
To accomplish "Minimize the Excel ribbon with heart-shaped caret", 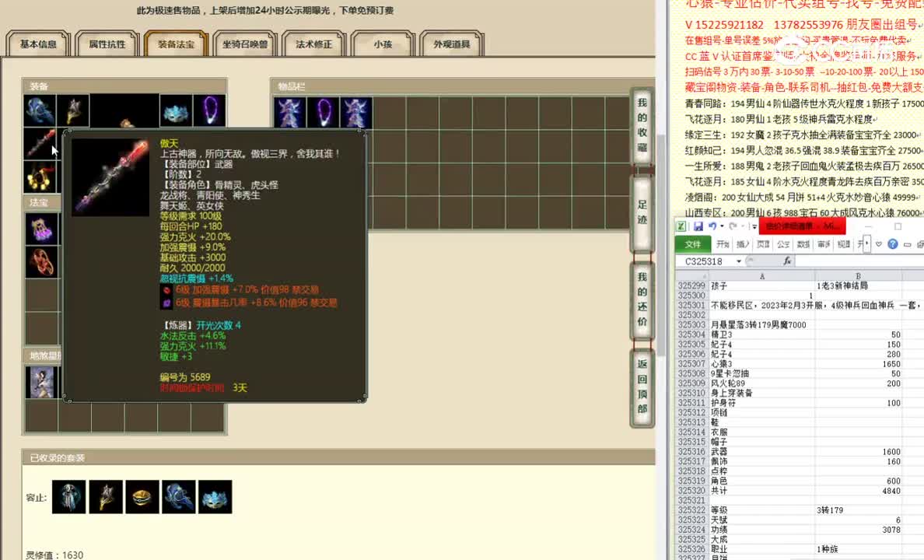I will [879, 244].
